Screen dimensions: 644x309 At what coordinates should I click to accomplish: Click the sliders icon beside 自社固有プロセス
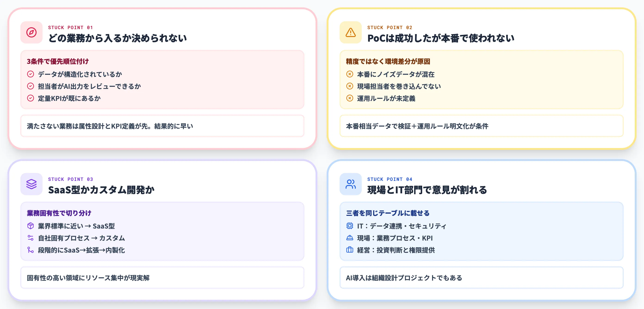(30, 238)
